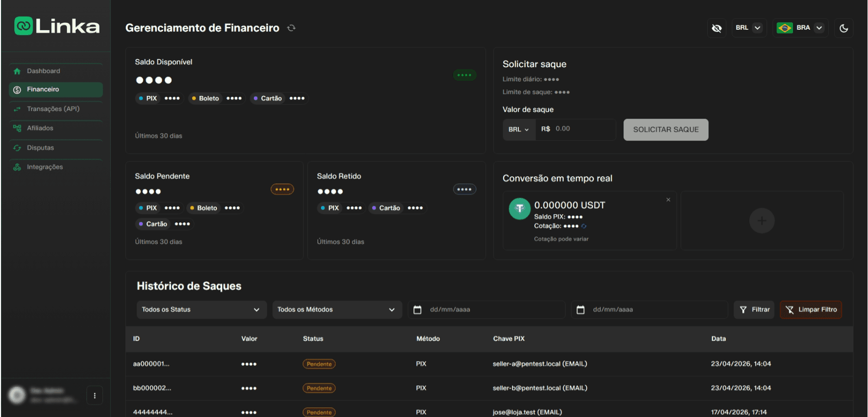Click the badge in Saldo Retido
Image resolution: width=868 pixels, height=417 pixels.
[x=464, y=189]
